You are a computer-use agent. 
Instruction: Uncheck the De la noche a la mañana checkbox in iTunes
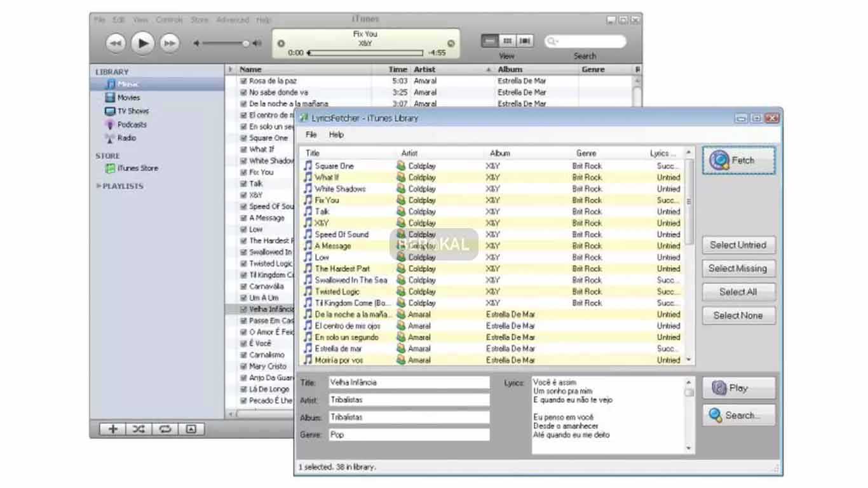[243, 104]
